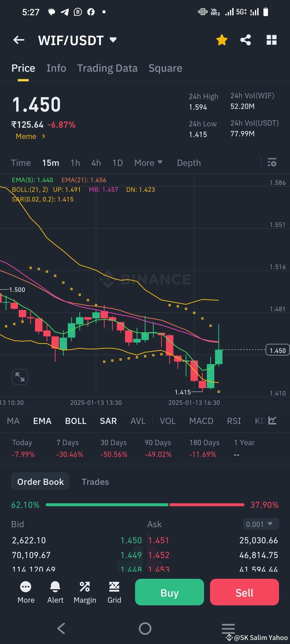Tap the Android recents navigation button

[228, 628]
